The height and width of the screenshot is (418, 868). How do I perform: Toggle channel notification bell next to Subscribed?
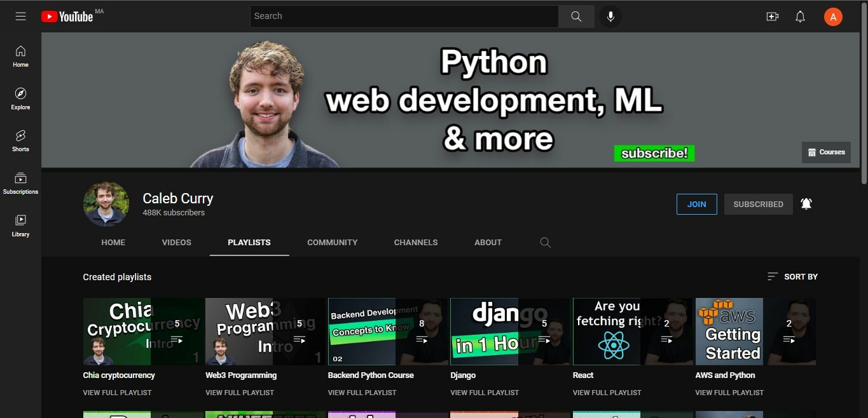coord(806,204)
